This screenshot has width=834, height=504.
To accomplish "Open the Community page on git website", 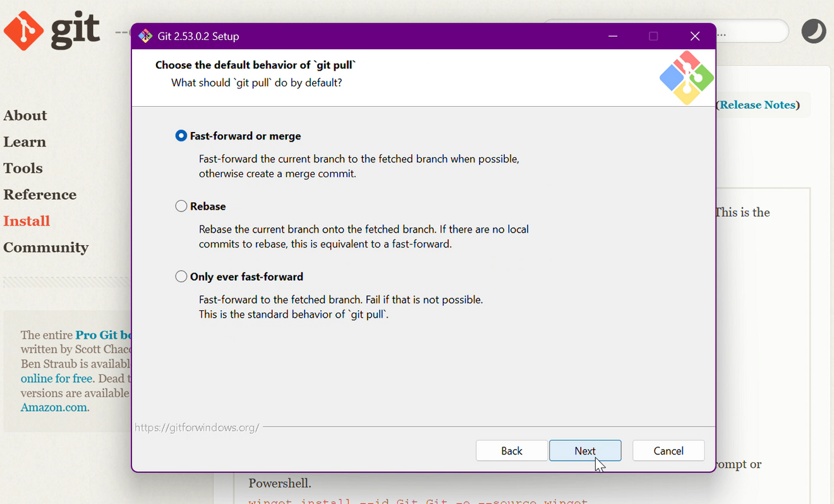I will (46, 248).
